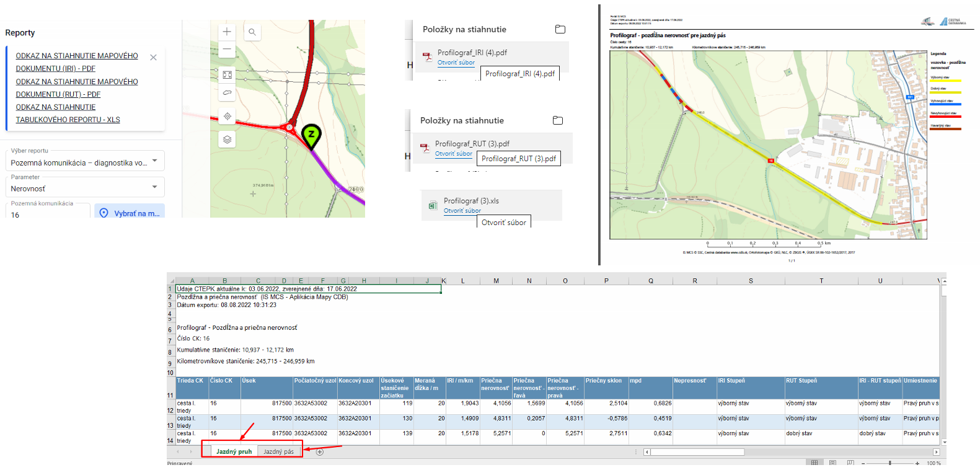The image size is (980, 470).
Task: Switch to the Jazdný pás sheet tab
Action: point(278,451)
